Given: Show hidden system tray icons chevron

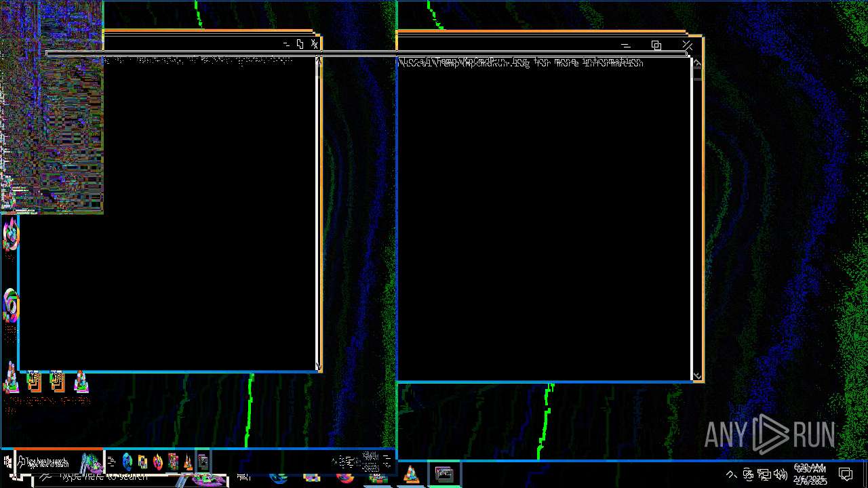Looking at the screenshot, I should 731,474.
